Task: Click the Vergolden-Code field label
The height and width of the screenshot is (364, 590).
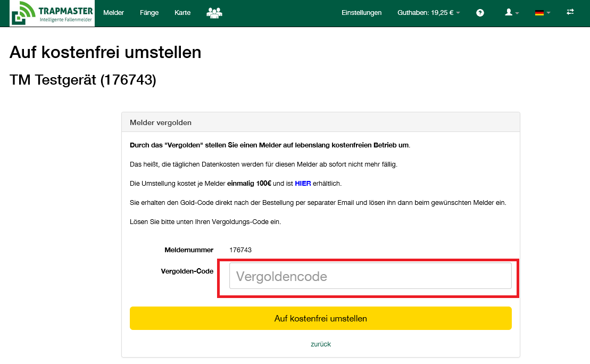Action: (x=187, y=271)
